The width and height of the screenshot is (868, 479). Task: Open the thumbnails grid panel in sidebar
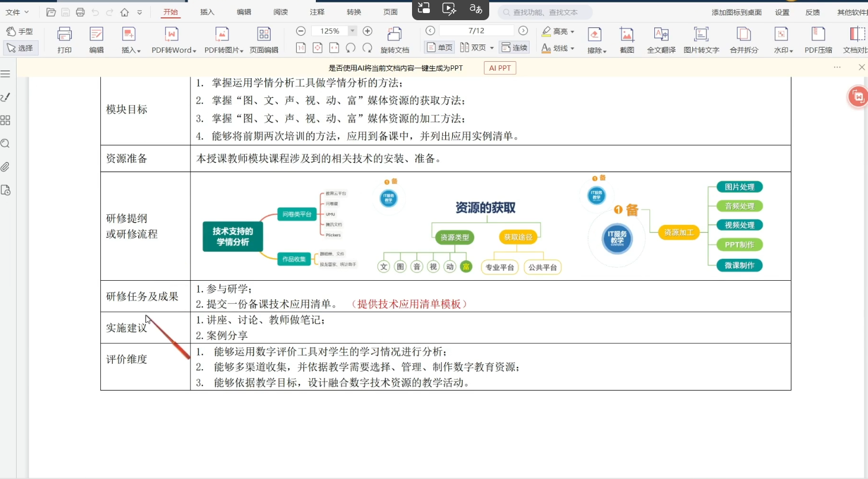click(x=5, y=120)
